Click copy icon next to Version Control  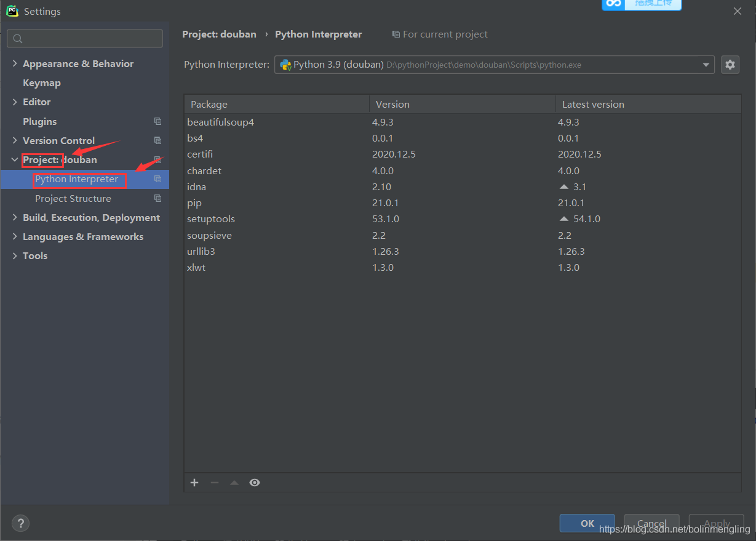click(158, 140)
